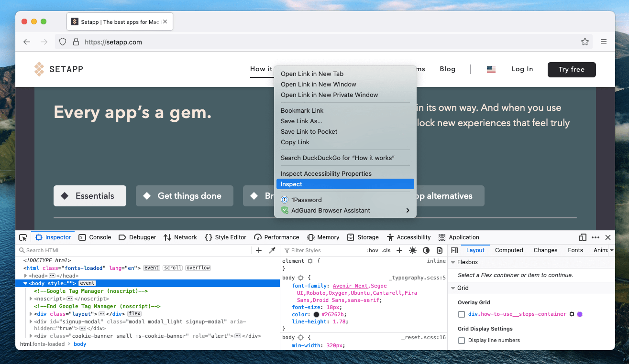Change the purple grid overlay color
This screenshot has height=364, width=629.
580,314
